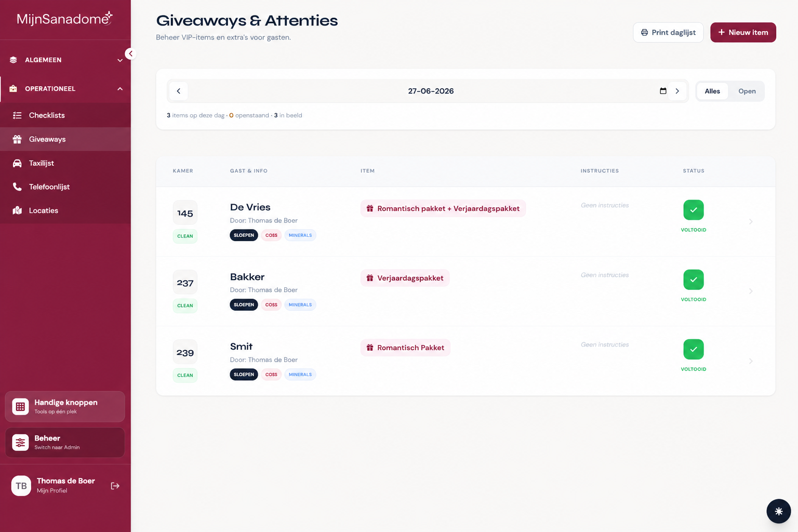Switch to Admin via Beheer
798x532 pixels.
point(65,443)
